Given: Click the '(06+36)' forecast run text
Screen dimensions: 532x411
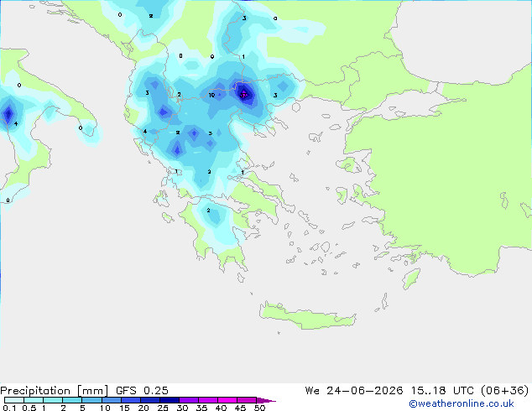Looking at the screenshot, I should (505, 391).
